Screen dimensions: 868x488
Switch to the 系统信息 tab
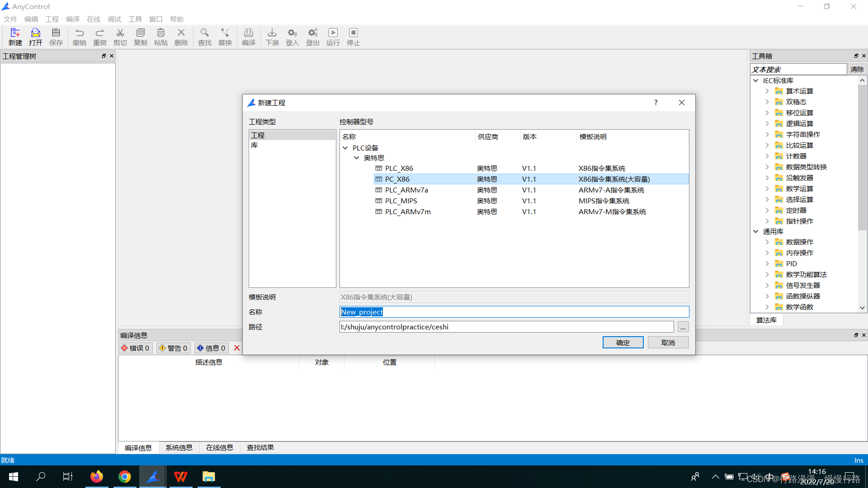coord(179,447)
